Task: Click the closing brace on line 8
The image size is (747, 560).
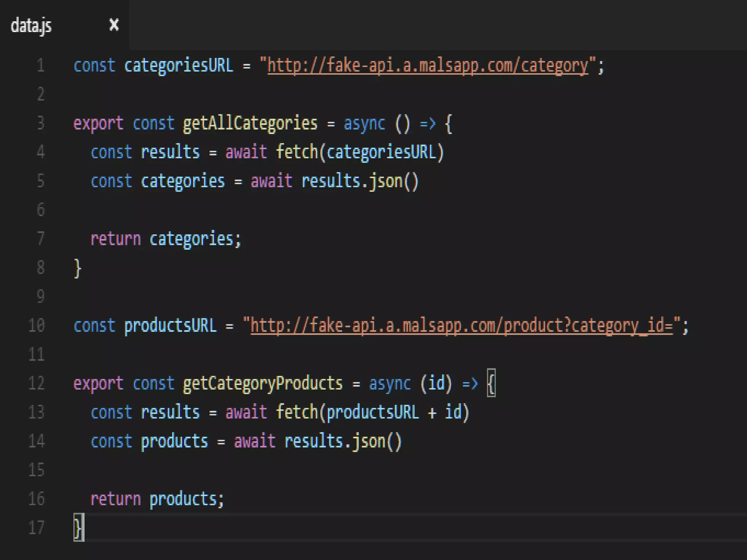Action: pyautogui.click(x=77, y=268)
